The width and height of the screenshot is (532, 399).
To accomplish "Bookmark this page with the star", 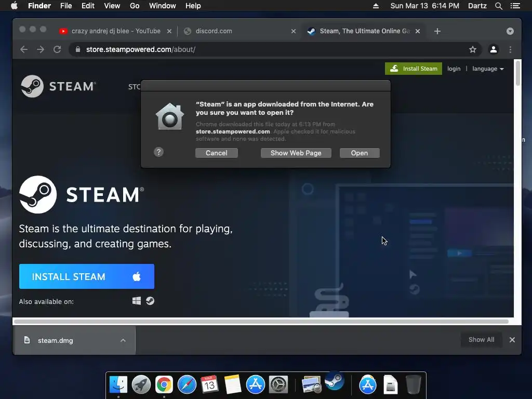I will (x=473, y=49).
